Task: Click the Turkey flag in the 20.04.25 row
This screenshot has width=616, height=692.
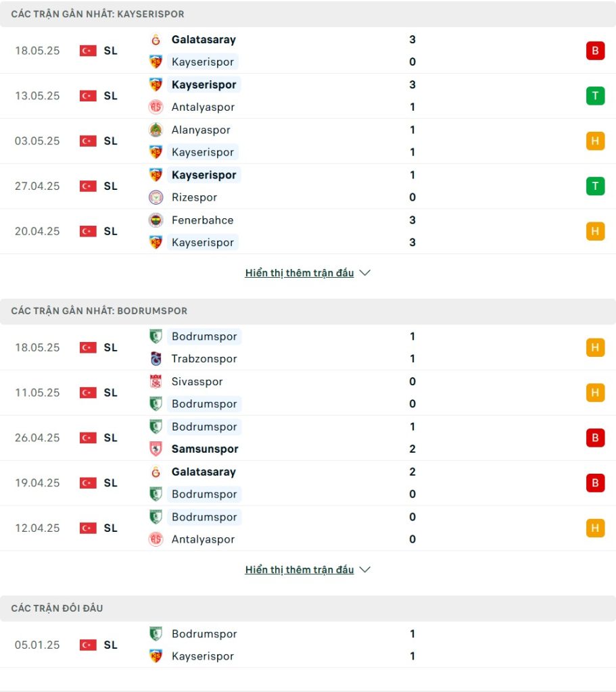Action: (88, 231)
